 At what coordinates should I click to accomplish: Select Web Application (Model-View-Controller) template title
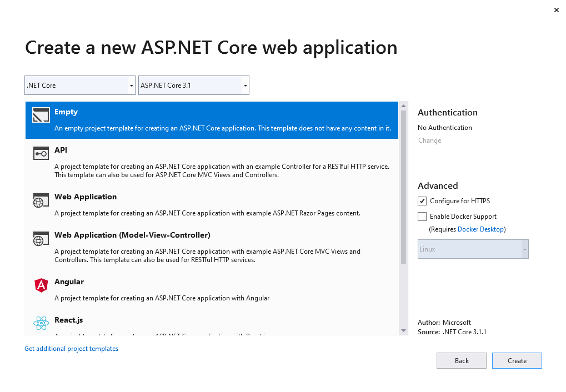pyautogui.click(x=133, y=235)
